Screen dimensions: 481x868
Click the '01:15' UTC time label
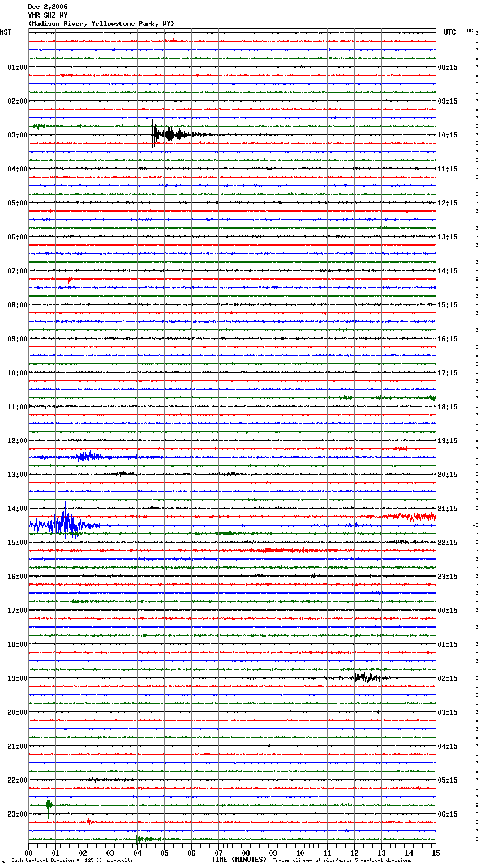[448, 644]
